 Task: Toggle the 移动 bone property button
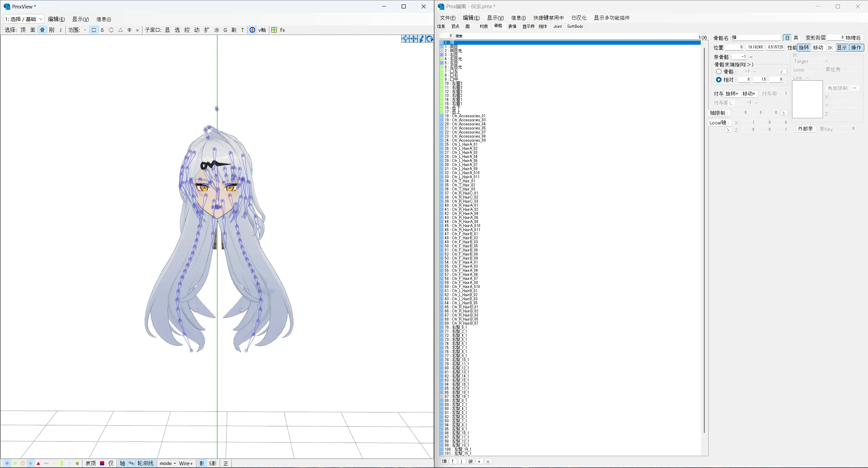click(818, 47)
